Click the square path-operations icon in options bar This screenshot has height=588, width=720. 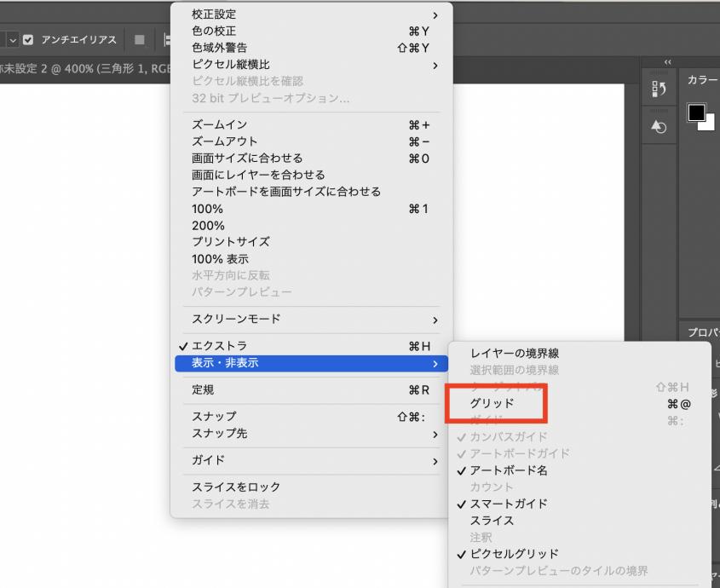click(x=140, y=40)
